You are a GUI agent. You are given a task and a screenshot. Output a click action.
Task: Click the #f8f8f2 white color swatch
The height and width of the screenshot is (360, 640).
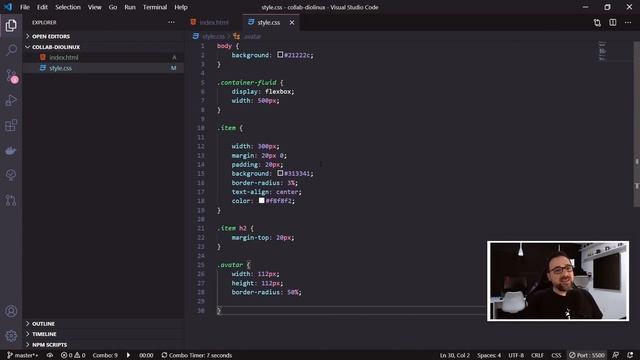pos(261,200)
